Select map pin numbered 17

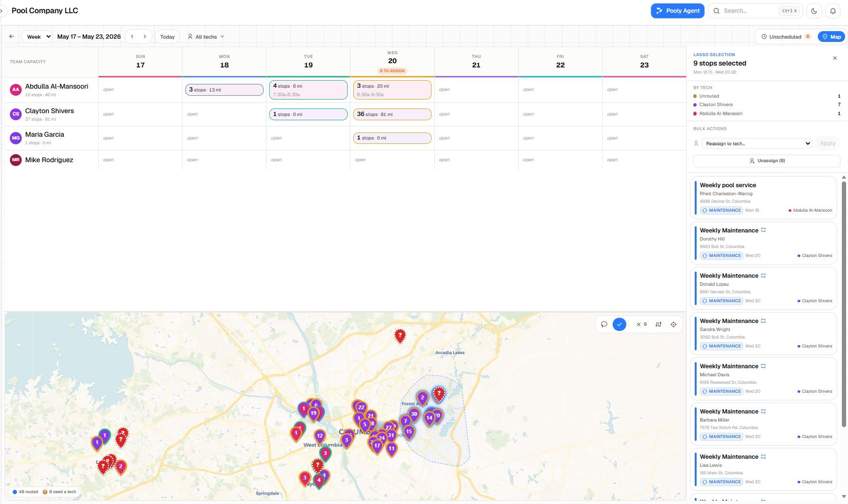tap(377, 446)
